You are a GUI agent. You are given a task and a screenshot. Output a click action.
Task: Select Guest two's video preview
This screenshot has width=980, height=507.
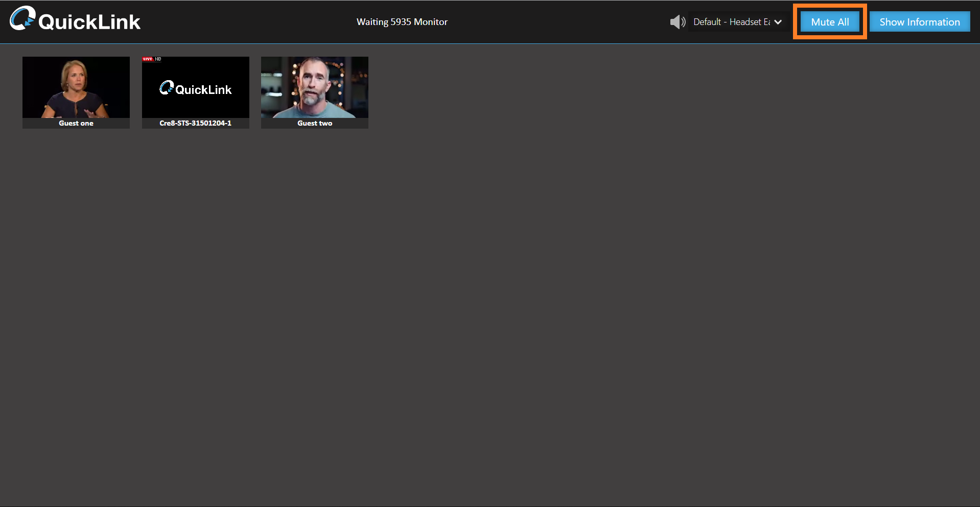click(x=315, y=87)
